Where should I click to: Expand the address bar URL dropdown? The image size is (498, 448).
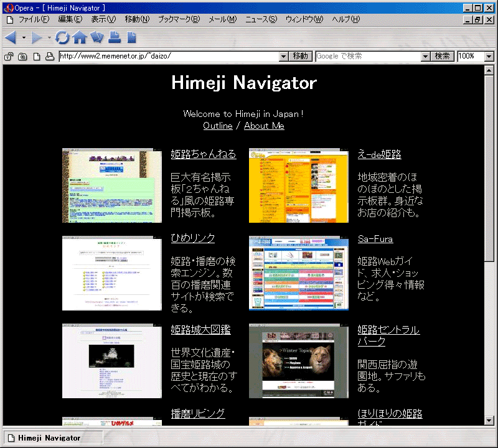pos(284,57)
